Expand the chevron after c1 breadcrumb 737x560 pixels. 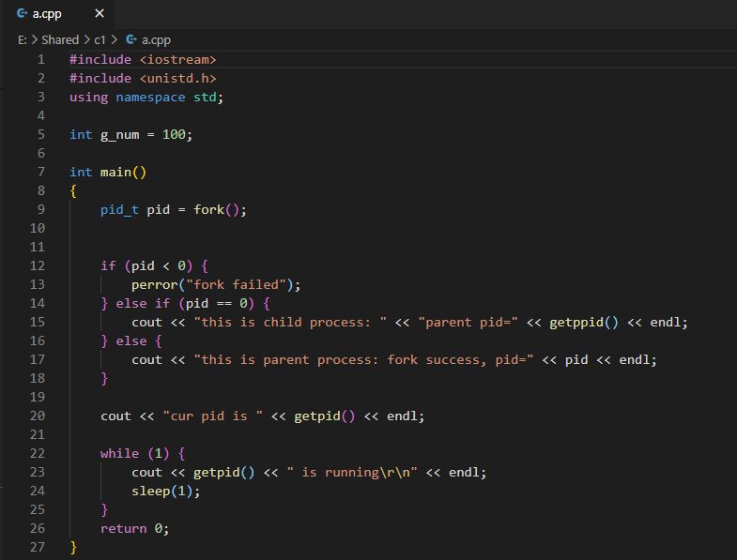pos(114,40)
